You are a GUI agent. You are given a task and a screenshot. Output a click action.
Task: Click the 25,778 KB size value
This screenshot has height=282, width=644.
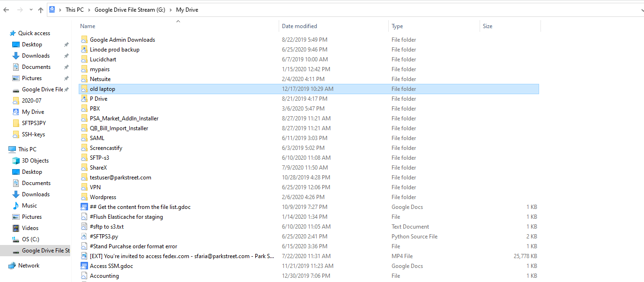pyautogui.click(x=525, y=256)
